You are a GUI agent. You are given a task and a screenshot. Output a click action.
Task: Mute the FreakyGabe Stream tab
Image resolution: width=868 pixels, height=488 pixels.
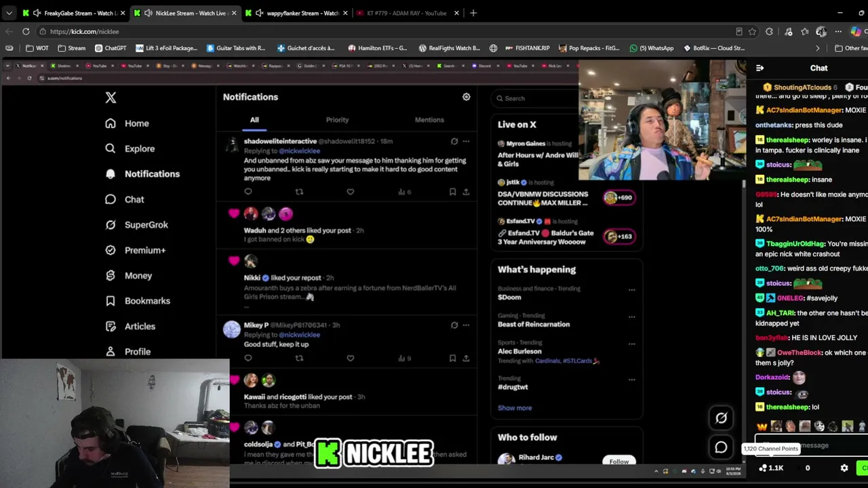[x=37, y=13]
